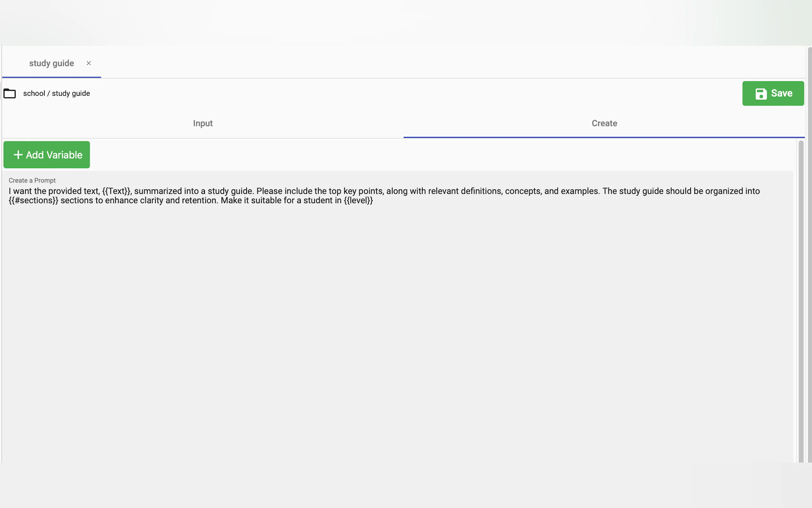This screenshot has width=812, height=508.
Task: Click "study guide" in the breadcrumb path
Action: (x=71, y=93)
